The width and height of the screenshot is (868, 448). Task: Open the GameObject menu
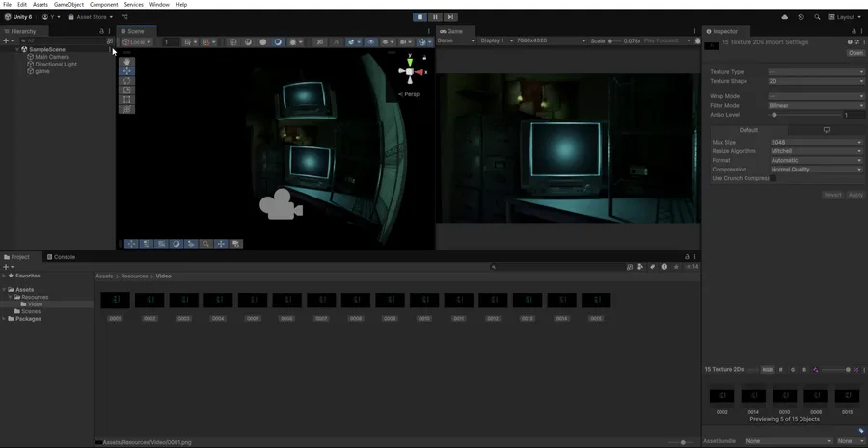pyautogui.click(x=68, y=5)
